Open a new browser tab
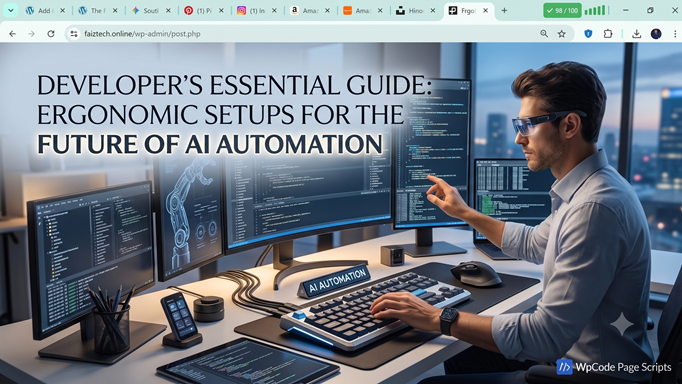 [504, 10]
